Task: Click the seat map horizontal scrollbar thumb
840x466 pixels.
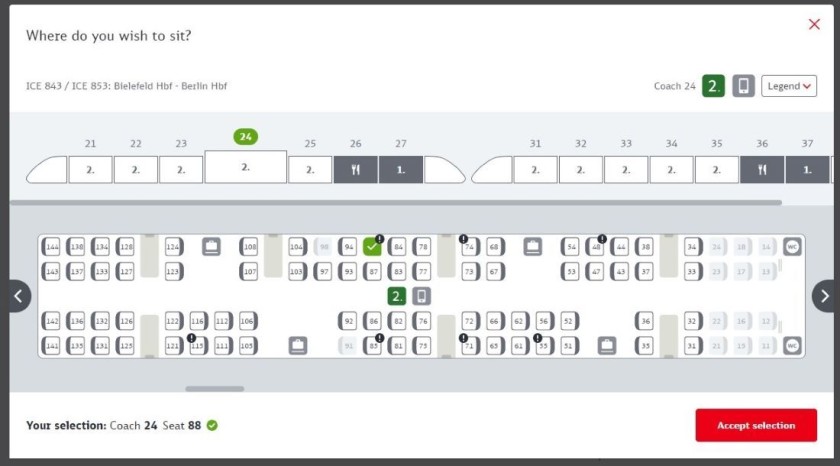Action: point(214,389)
